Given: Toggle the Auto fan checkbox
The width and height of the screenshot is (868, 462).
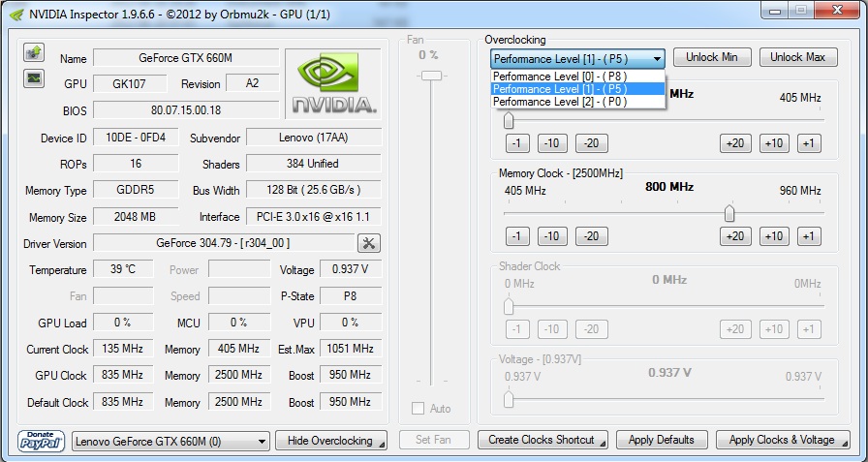Looking at the screenshot, I should pos(418,409).
